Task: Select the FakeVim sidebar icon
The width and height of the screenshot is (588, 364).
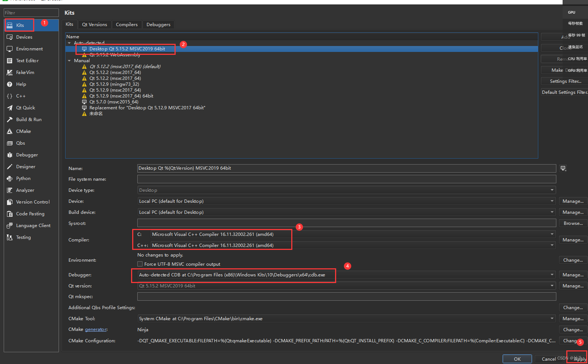Action: (x=10, y=73)
